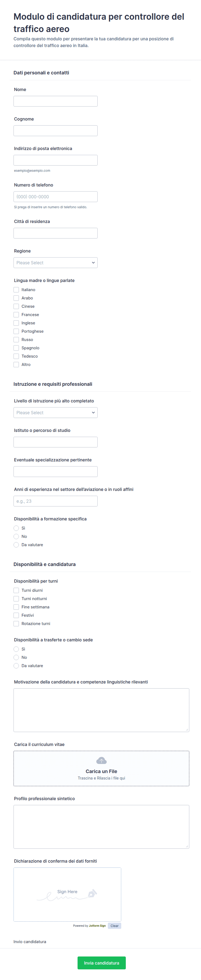Check the Rotazione turni checkbox
The height and width of the screenshot is (980, 201).
point(16,623)
